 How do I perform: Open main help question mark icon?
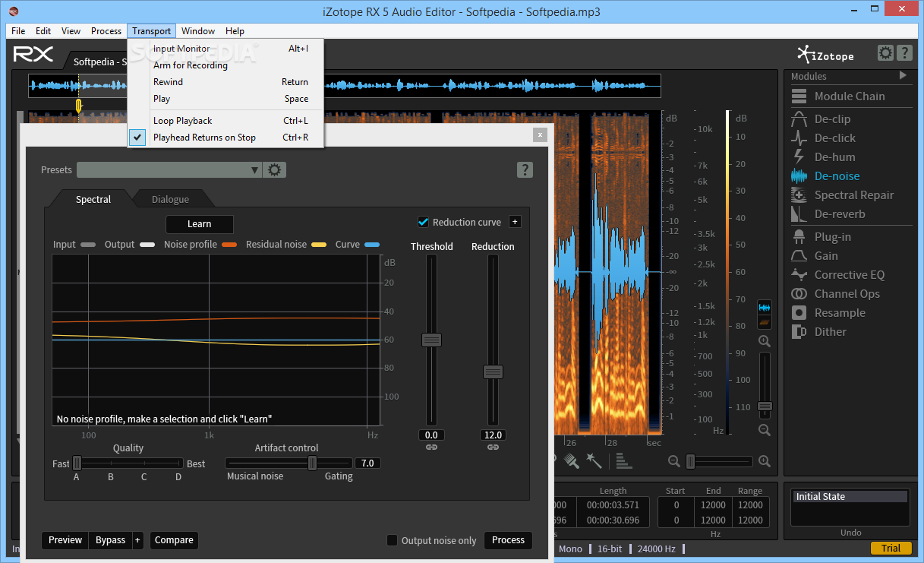(x=904, y=53)
